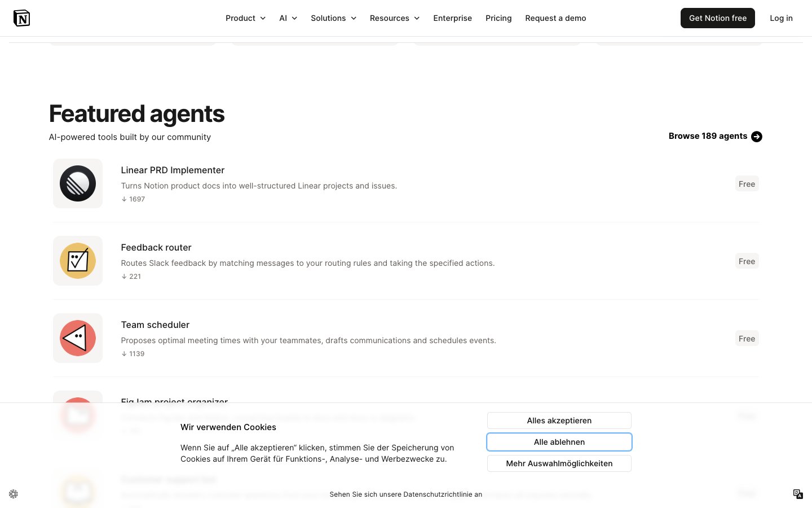Expand the Product dropdown menu
812x508 pixels.
(x=245, y=18)
